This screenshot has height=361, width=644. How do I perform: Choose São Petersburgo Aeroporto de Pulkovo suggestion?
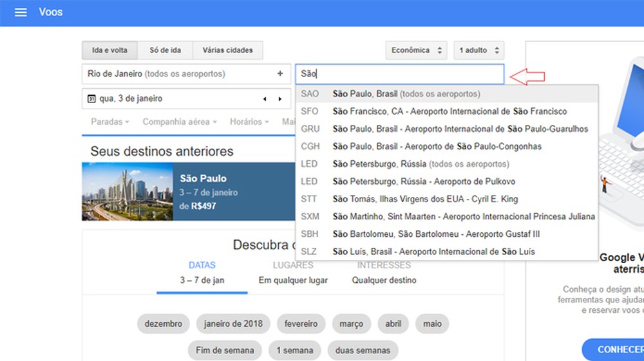coord(446,181)
